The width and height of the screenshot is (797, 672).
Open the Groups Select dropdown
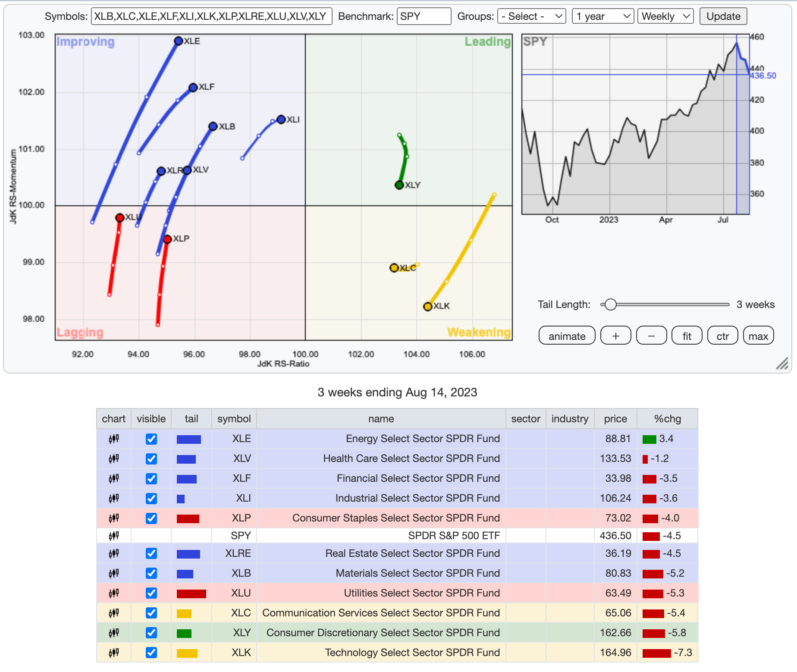coord(532,16)
